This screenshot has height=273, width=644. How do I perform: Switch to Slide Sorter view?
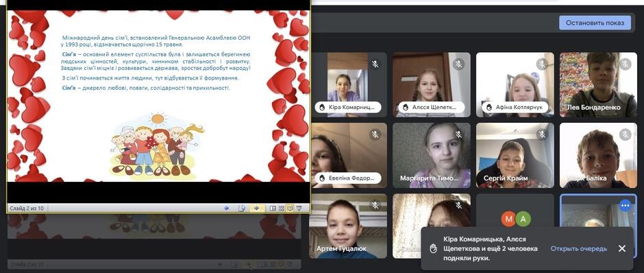tap(282, 209)
